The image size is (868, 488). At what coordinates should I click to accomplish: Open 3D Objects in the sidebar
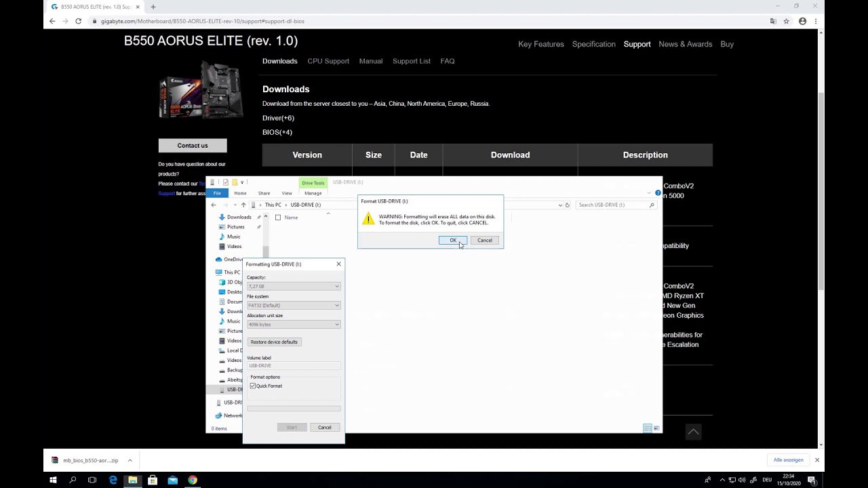click(231, 282)
